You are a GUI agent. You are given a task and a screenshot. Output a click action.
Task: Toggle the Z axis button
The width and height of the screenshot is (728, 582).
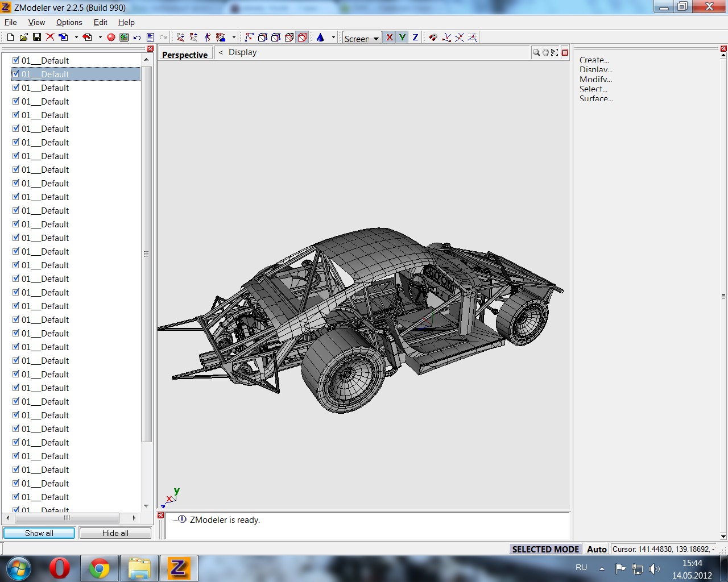pos(415,38)
